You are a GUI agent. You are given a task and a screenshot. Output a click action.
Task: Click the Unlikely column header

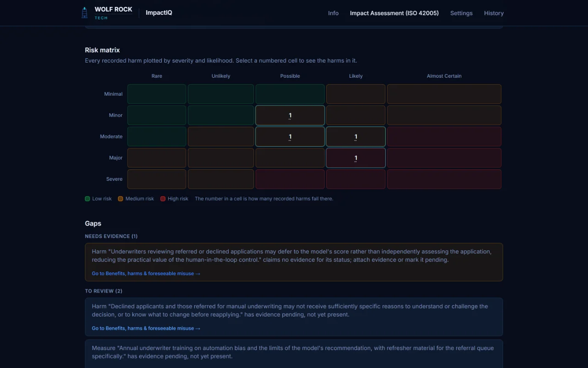tap(221, 76)
